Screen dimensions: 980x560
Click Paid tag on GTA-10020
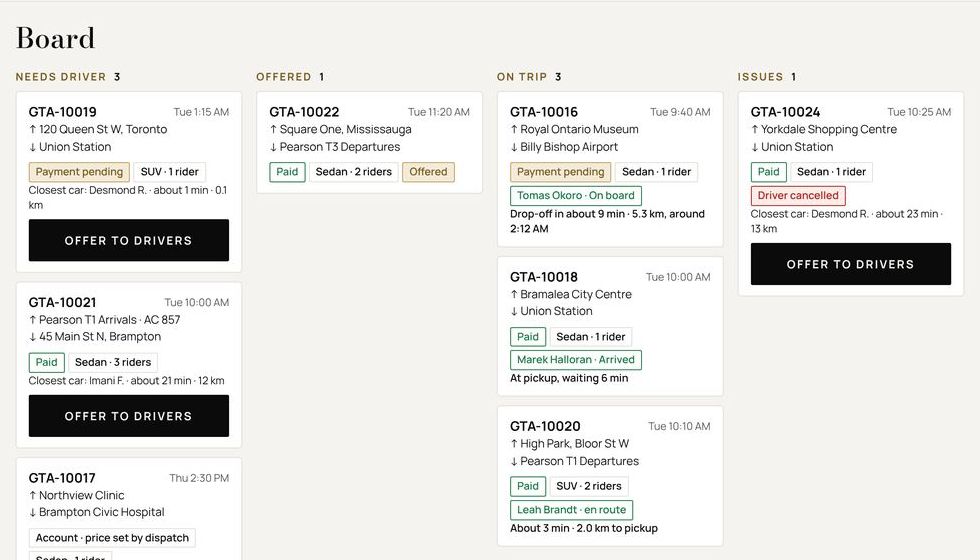(528, 486)
